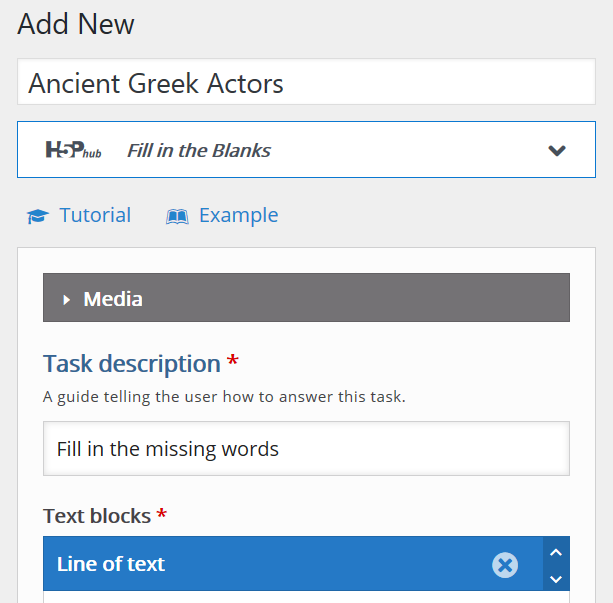Click the Tutorial graduation cap icon
The width and height of the screenshot is (613, 603).
tap(38, 216)
